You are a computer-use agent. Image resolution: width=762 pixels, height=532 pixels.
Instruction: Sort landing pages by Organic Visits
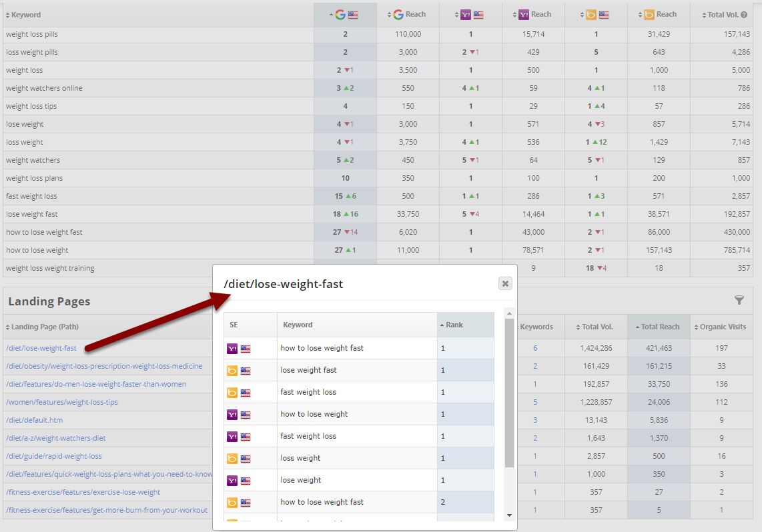point(721,327)
